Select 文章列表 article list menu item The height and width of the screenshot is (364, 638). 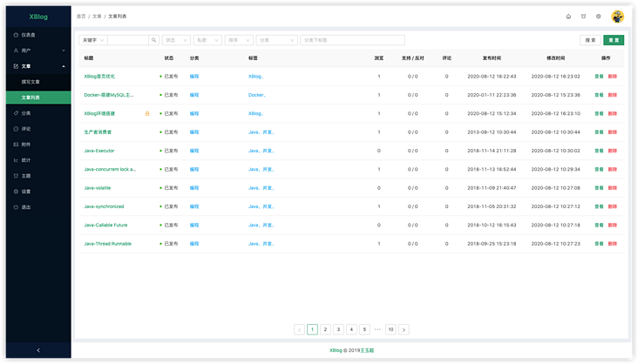38,98
